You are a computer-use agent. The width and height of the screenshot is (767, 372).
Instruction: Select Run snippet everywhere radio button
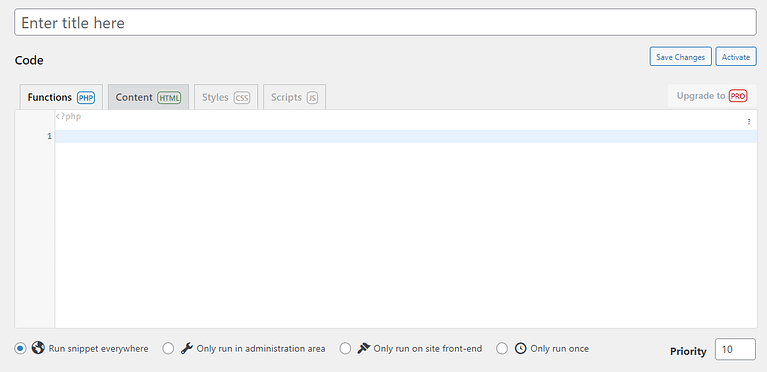click(20, 349)
